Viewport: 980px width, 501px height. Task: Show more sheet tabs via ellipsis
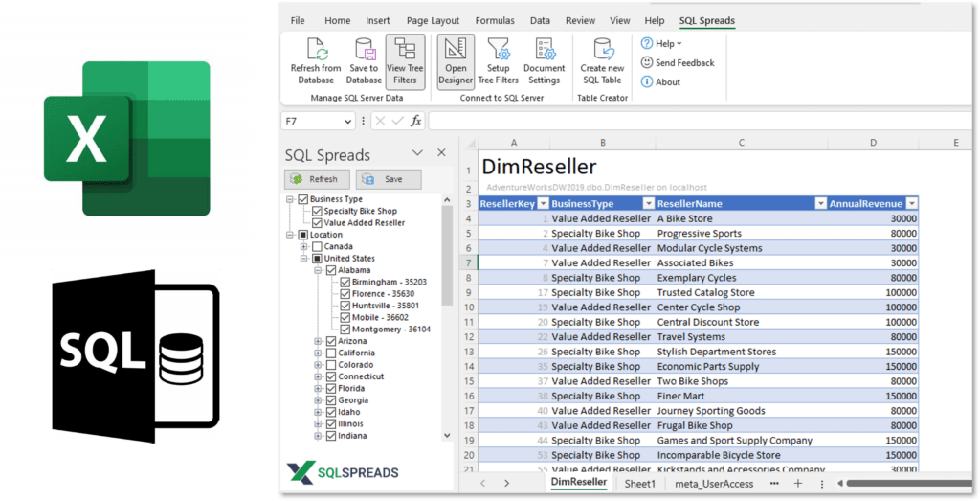coord(774,484)
